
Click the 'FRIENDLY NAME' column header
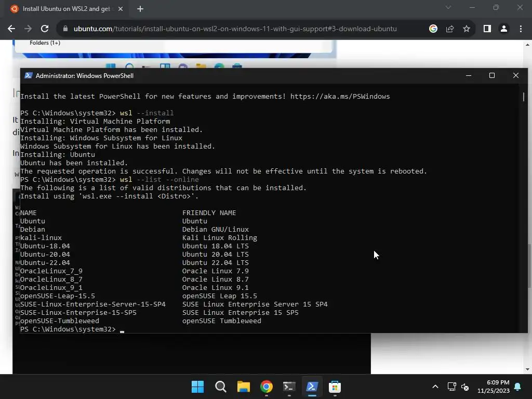(209, 212)
